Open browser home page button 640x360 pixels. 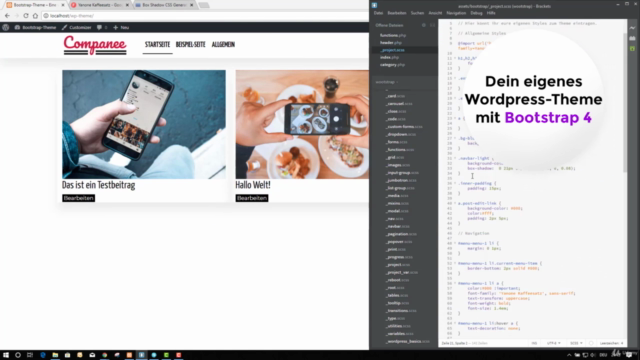click(36, 16)
